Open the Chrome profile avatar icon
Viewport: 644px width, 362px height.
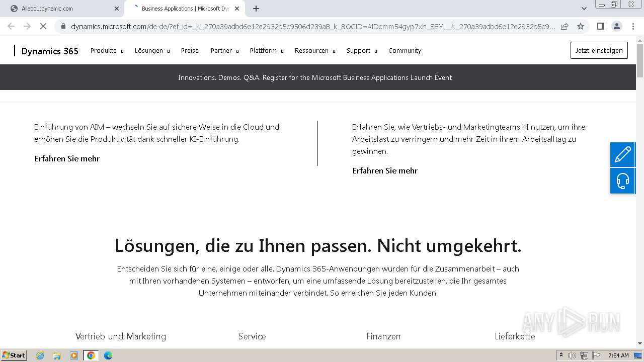coord(616,26)
